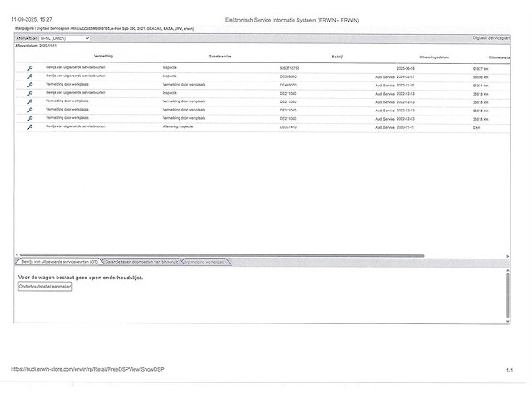Click magnifier icon of first service record row

pos(30,68)
